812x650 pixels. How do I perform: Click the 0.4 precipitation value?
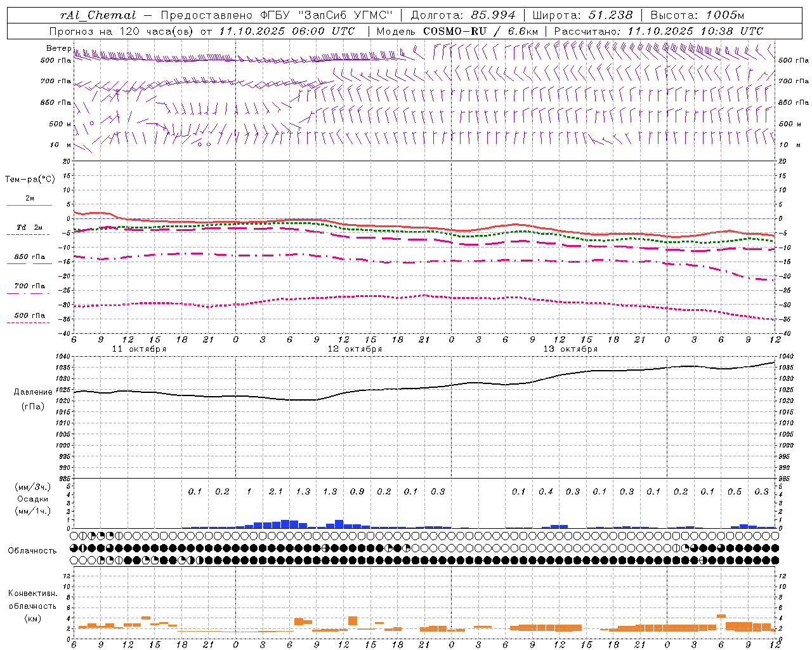point(546,491)
